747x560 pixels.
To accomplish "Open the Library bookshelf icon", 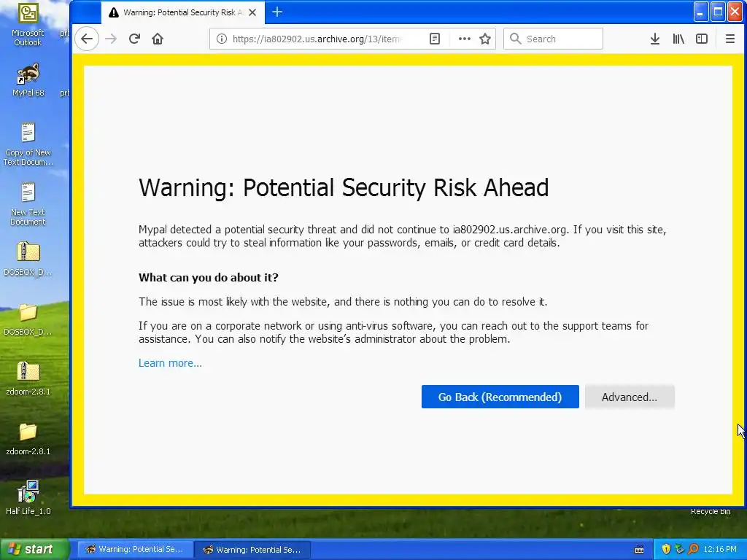I will click(678, 39).
